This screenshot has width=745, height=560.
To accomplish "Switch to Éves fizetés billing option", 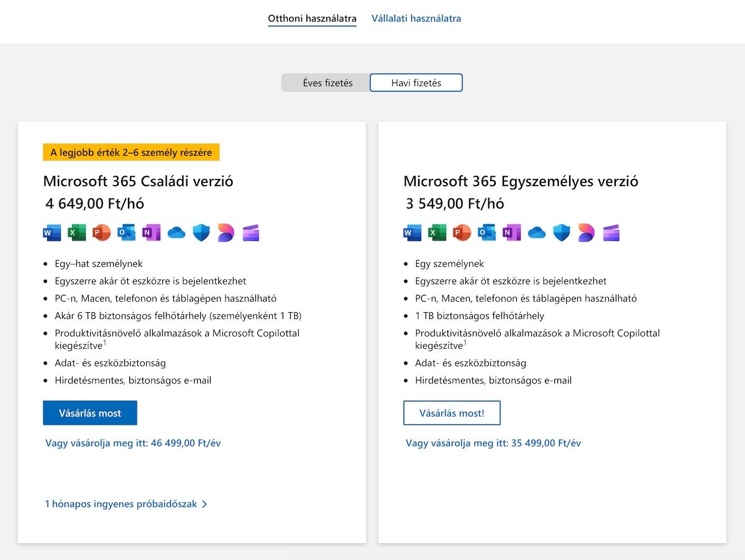I will coord(327,83).
